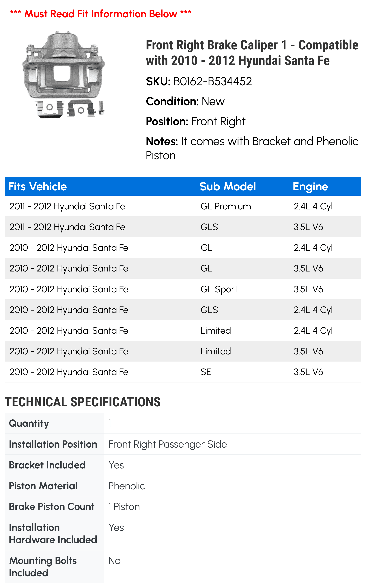Click the brake caliper product image
The width and height of the screenshot is (366, 588).
tap(64, 75)
